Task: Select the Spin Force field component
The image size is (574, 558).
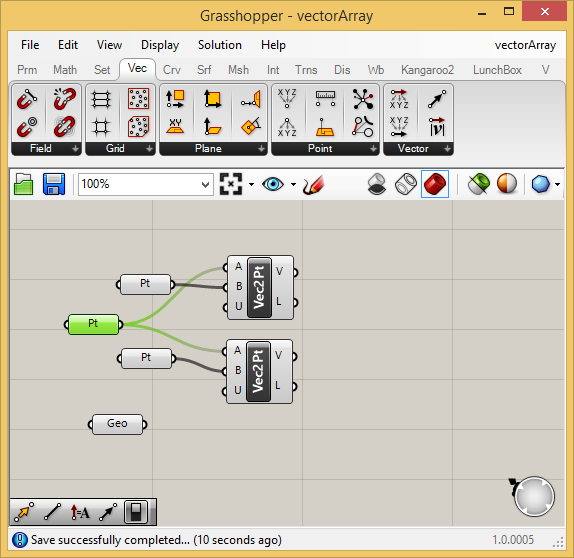Action: pos(64,126)
